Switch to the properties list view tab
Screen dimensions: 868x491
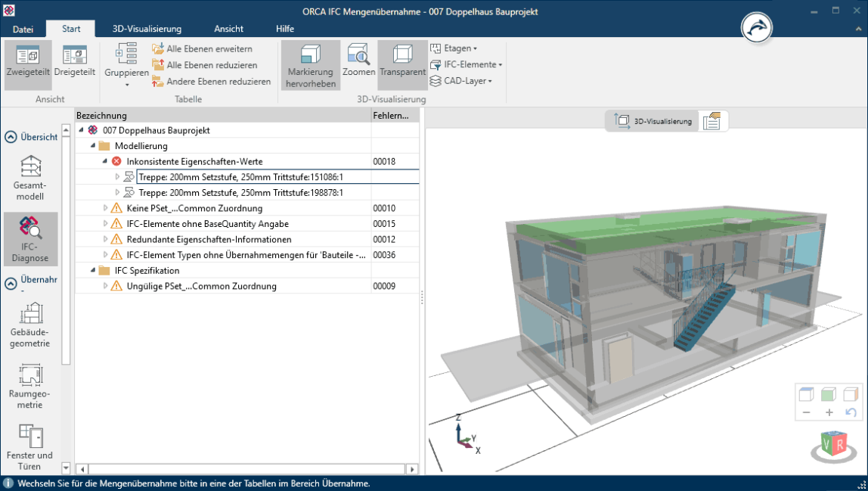coord(712,121)
